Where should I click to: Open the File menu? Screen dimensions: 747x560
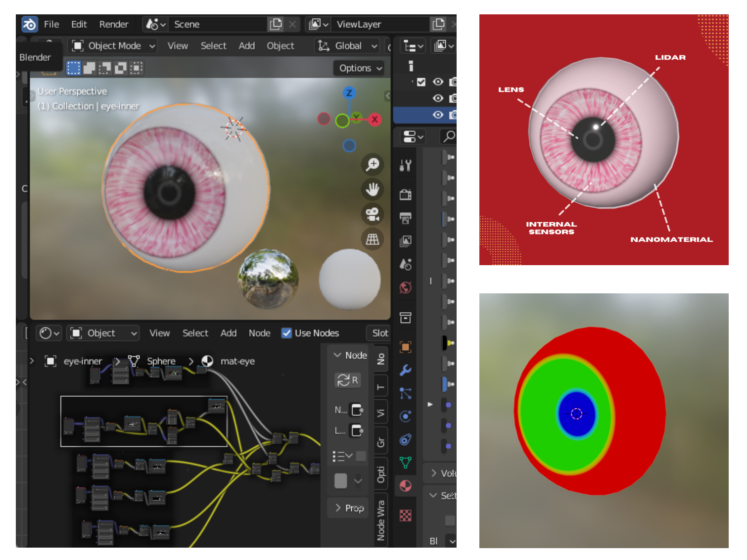point(51,24)
